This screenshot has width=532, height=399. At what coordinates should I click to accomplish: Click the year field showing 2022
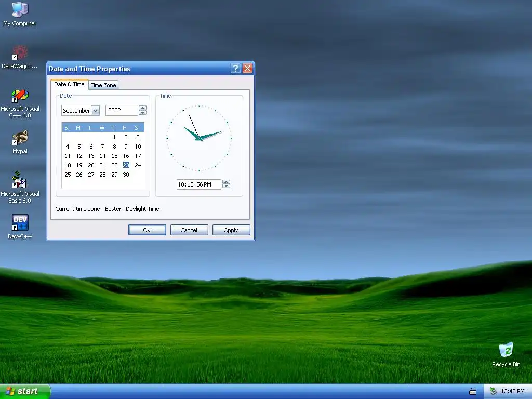122,110
